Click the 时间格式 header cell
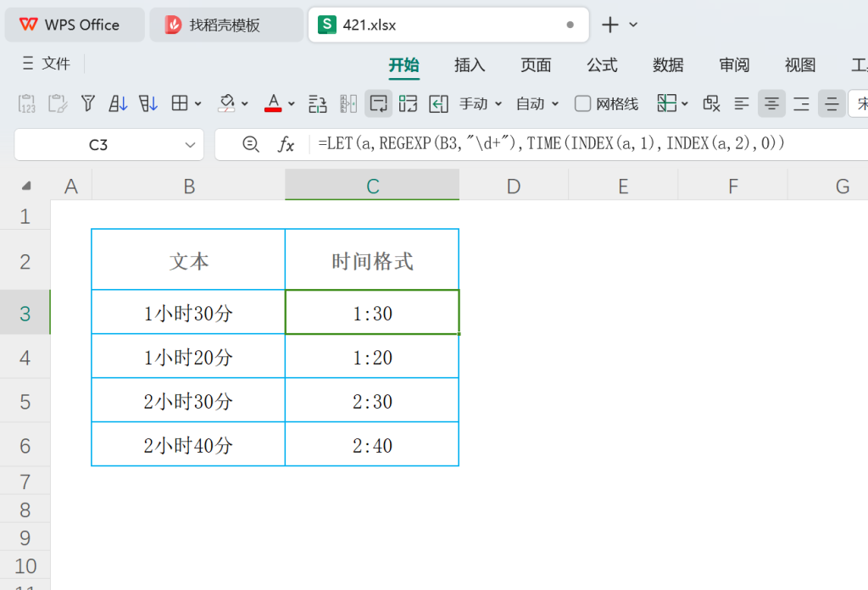This screenshot has height=590, width=868. (x=372, y=260)
